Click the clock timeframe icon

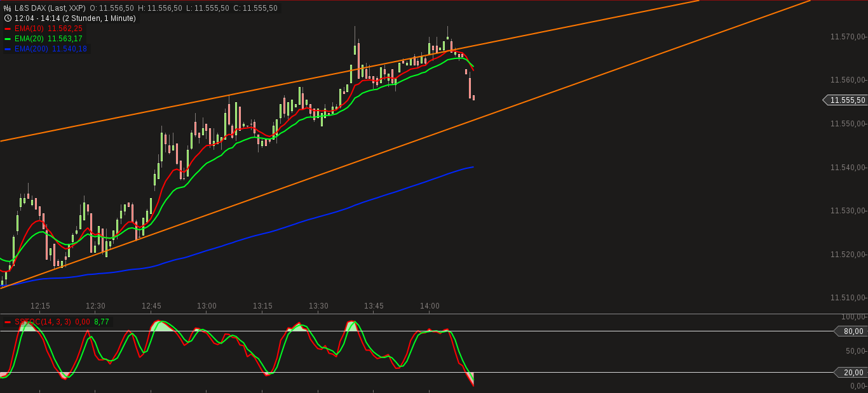coord(8,18)
